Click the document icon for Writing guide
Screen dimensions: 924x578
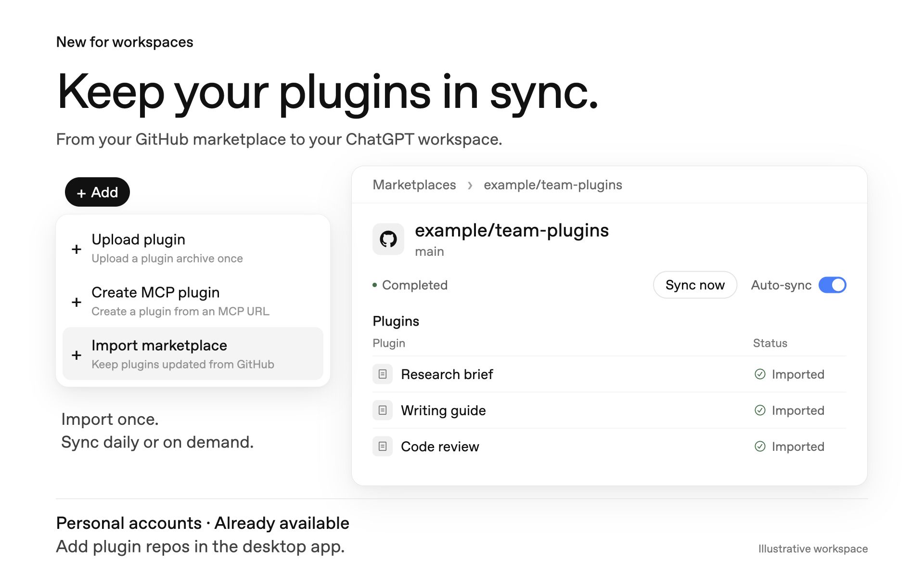coord(383,410)
